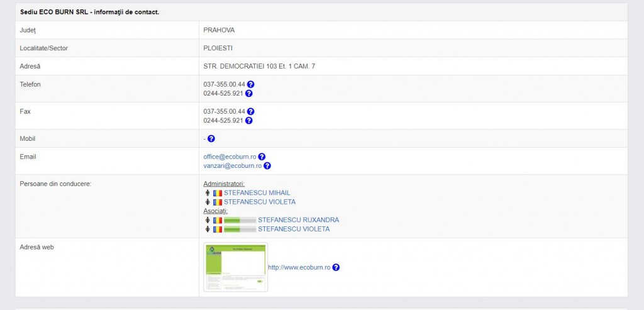Screen dimensions: 644x310
Task: Click the Administratori heading
Action: point(224,184)
